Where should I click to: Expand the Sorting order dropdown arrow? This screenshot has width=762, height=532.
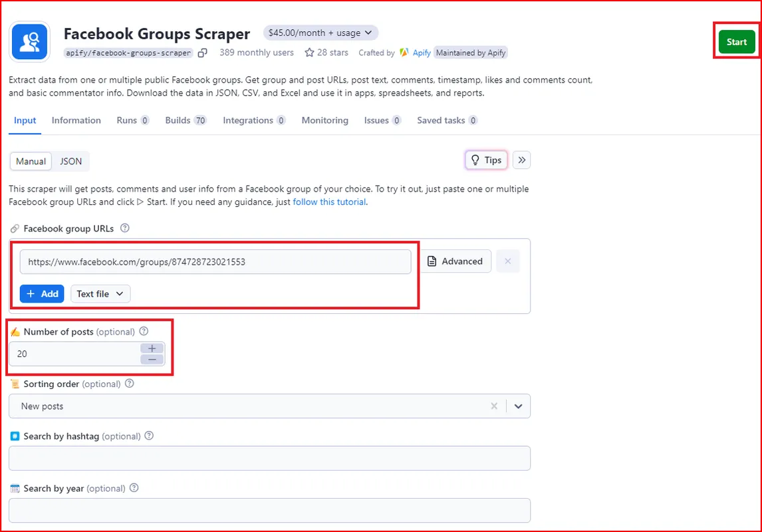pos(518,406)
